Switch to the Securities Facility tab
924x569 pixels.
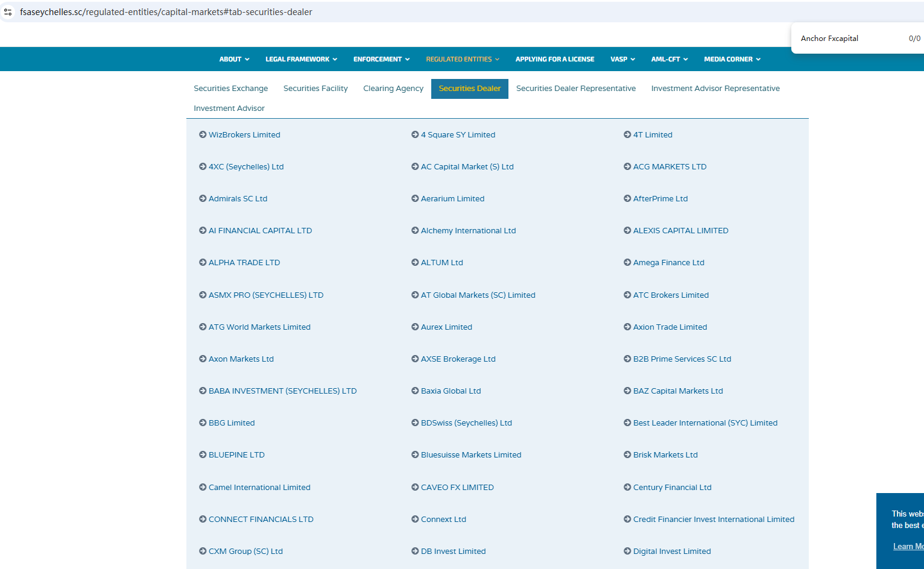pyautogui.click(x=315, y=89)
